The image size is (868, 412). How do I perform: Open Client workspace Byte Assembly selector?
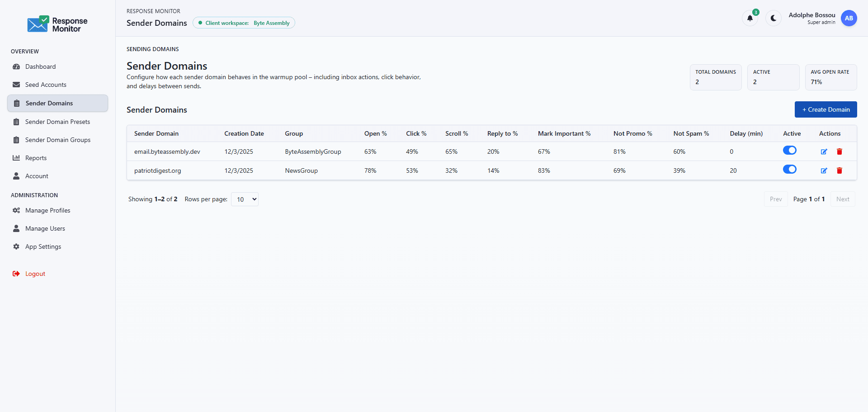244,23
